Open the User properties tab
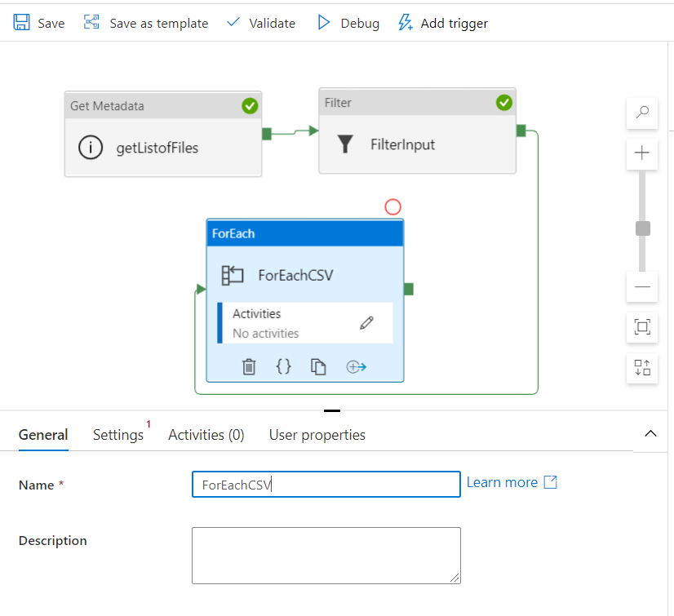Screen dimensions: 674x616 click(317, 435)
